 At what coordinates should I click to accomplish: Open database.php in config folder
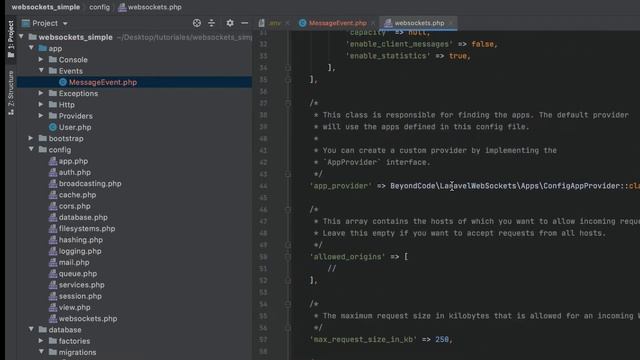[83, 218]
